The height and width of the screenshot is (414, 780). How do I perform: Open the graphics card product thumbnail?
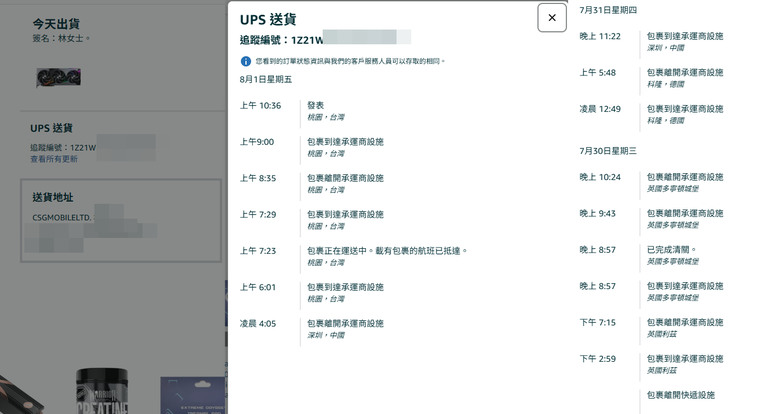(x=58, y=78)
